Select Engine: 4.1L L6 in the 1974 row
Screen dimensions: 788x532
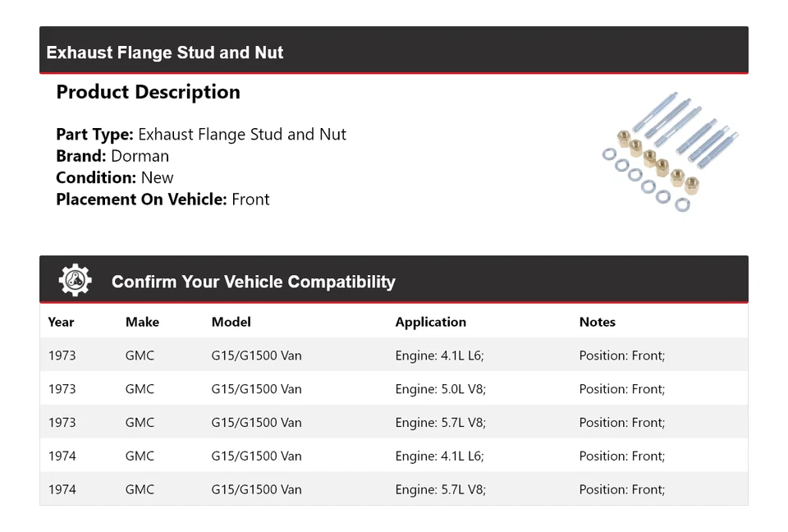click(441, 456)
